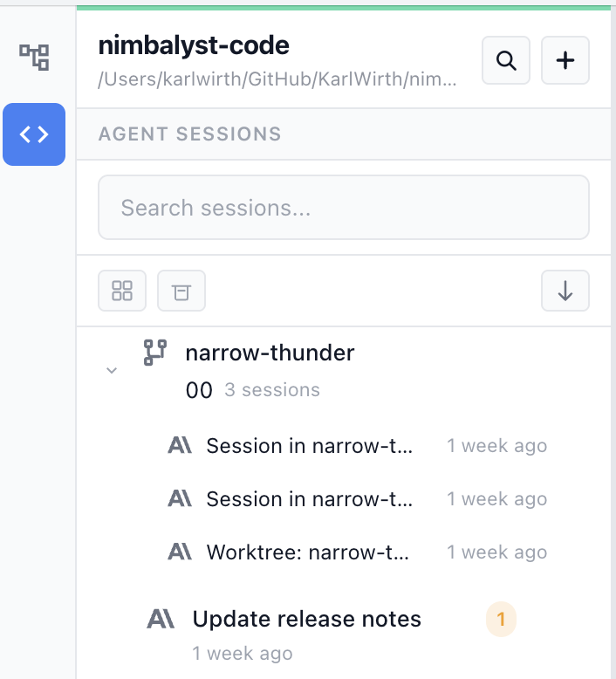Click the orange badge showing 1
Image resolution: width=616 pixels, height=679 pixels.
(x=501, y=620)
